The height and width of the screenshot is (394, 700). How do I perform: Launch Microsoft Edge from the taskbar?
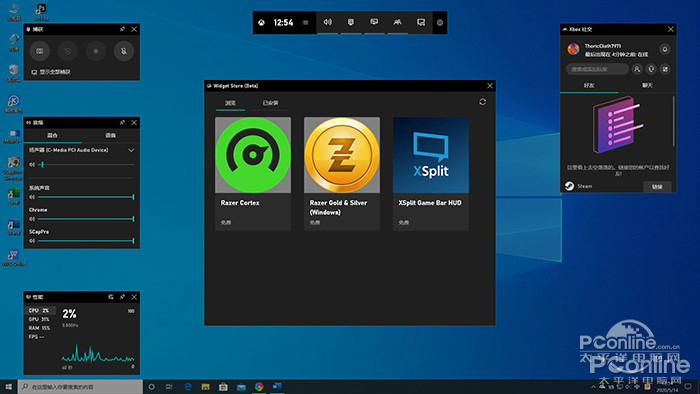pos(188,386)
